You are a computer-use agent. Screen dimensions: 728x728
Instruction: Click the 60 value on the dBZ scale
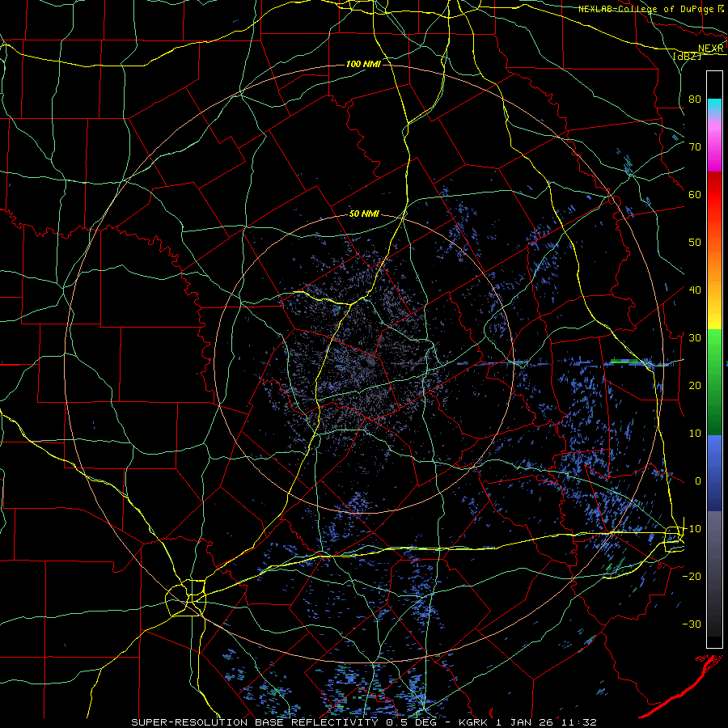(695, 194)
